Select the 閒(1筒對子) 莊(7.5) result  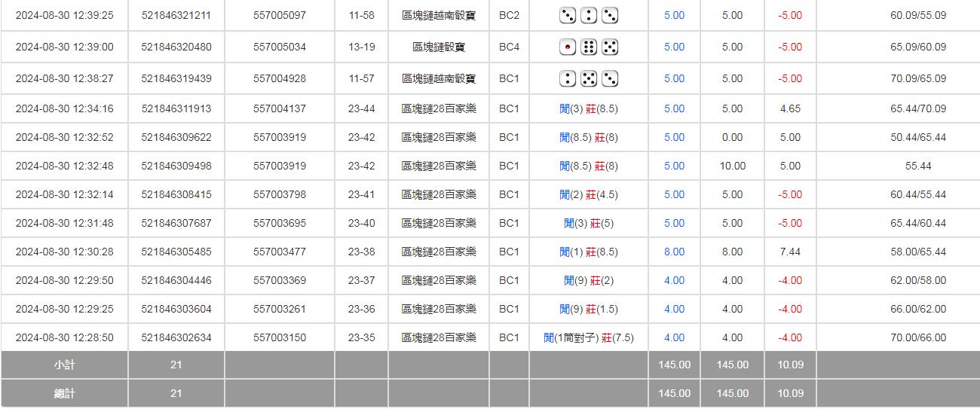pos(589,337)
